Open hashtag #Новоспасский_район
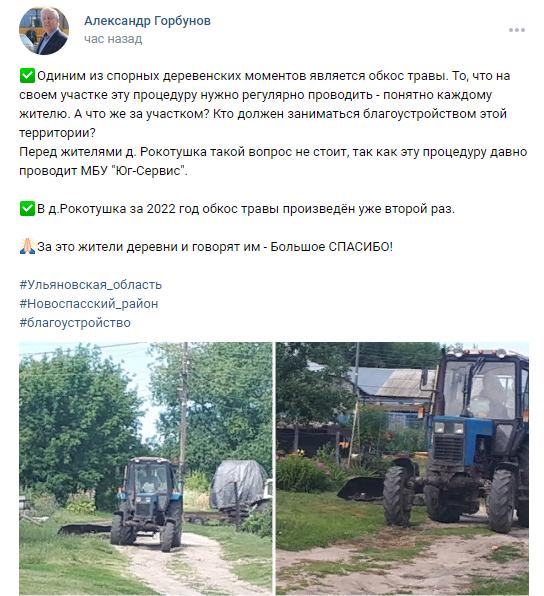Screen dimensions: 544x596 [x=89, y=304]
